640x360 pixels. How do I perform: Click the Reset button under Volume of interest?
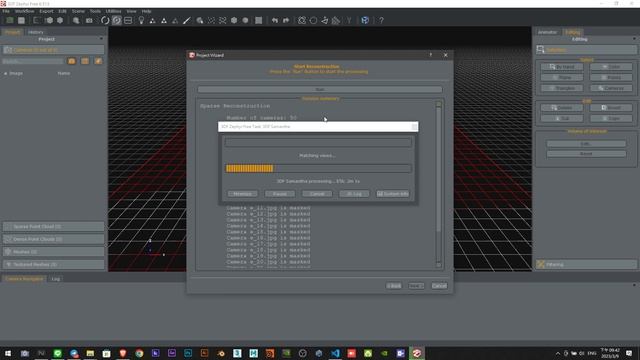[586, 153]
